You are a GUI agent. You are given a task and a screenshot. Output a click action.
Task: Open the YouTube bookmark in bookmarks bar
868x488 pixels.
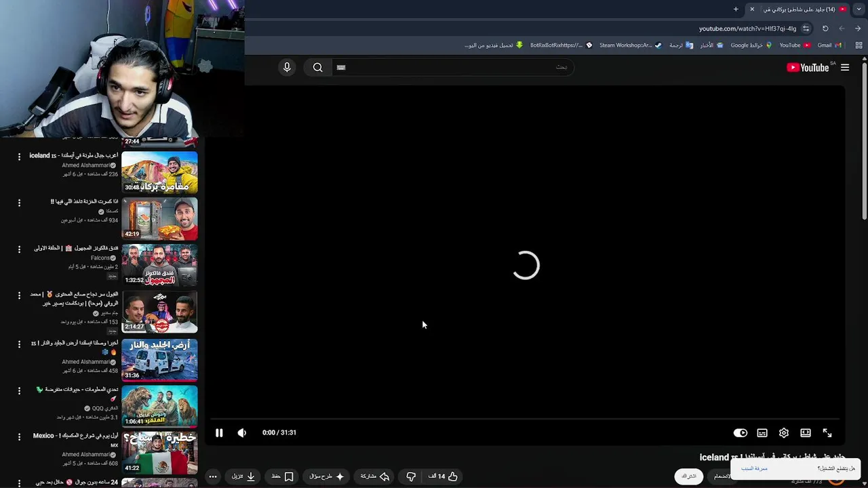click(x=795, y=45)
